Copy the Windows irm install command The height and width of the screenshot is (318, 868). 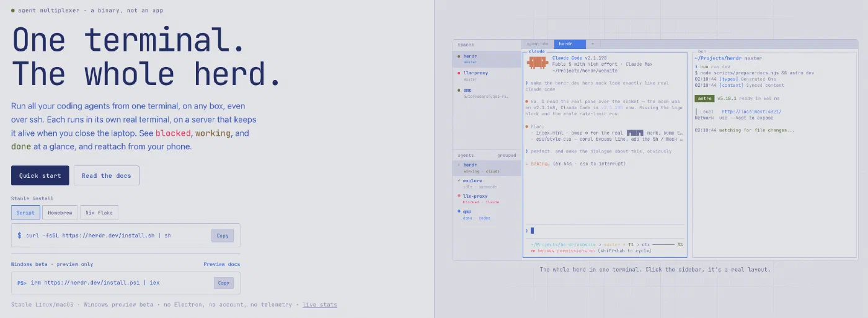click(x=224, y=283)
